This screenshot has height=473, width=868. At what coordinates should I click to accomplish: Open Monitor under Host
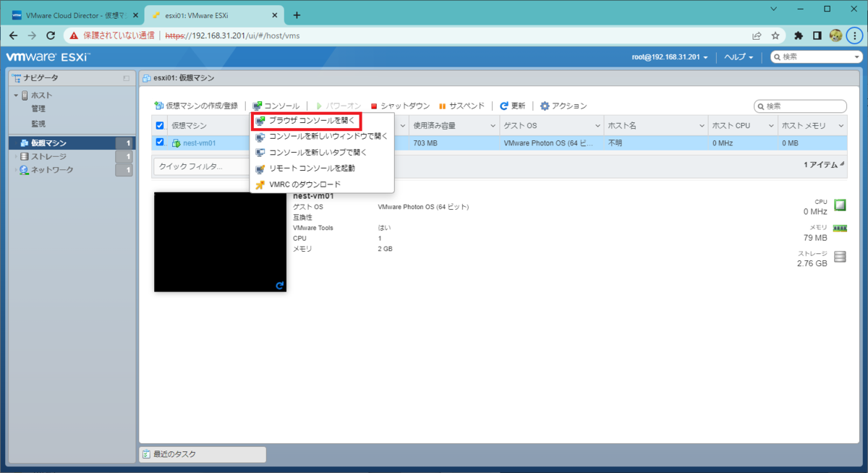pyautogui.click(x=38, y=124)
